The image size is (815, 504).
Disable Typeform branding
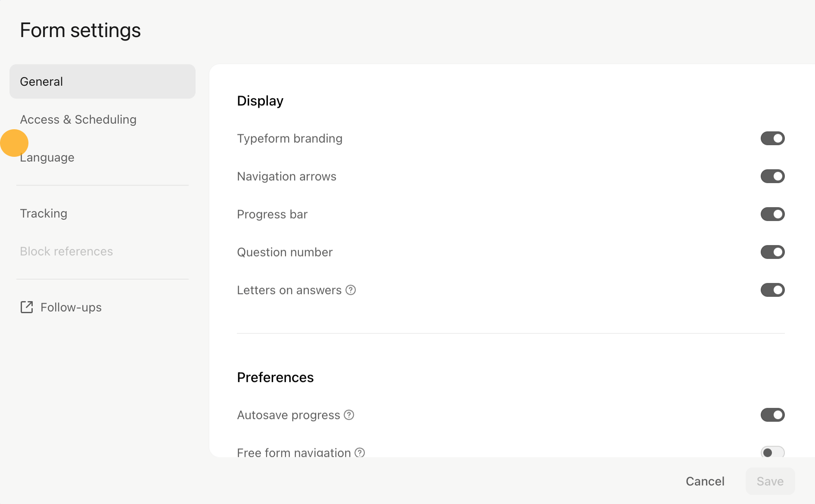(772, 138)
